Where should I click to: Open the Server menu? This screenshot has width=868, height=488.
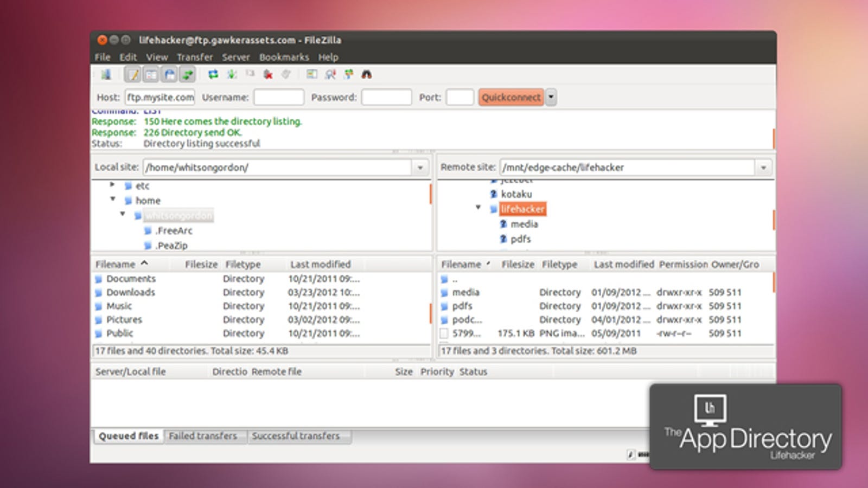coord(236,57)
